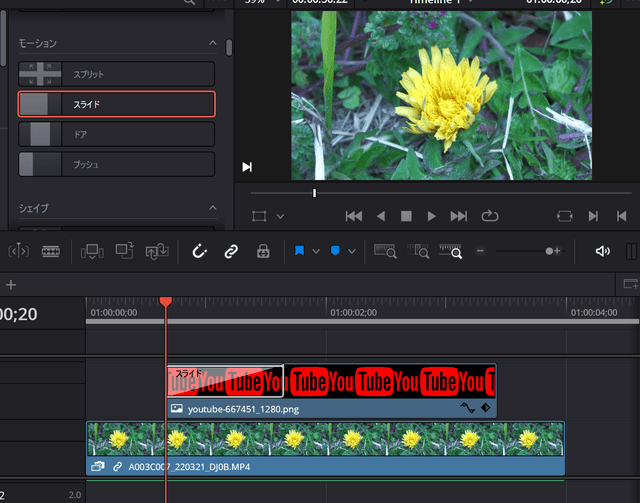Click custom zoom icon
This screenshot has width=640, height=503.
click(x=450, y=251)
